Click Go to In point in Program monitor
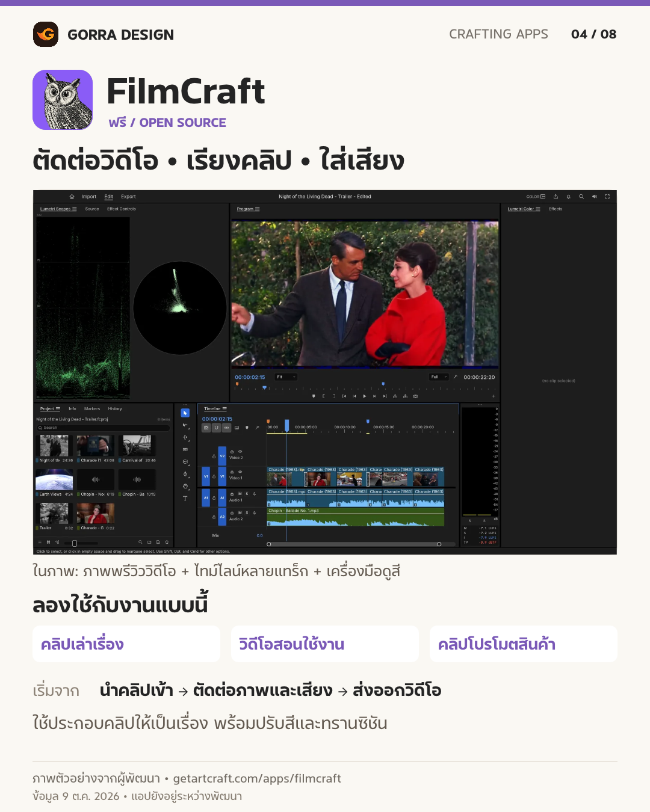650x812 pixels. [344, 396]
